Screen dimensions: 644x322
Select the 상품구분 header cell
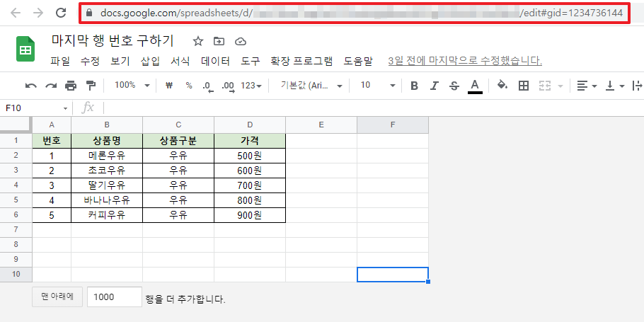(x=178, y=141)
